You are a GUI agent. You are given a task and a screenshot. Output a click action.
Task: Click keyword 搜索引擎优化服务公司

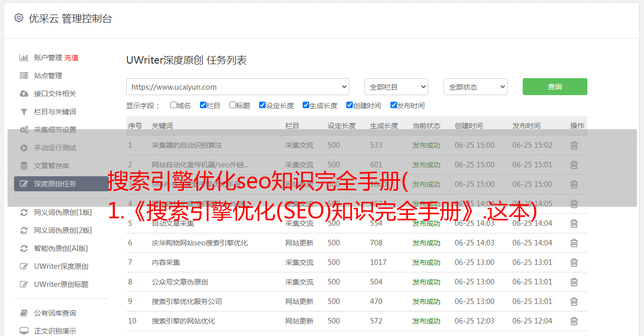point(187,301)
